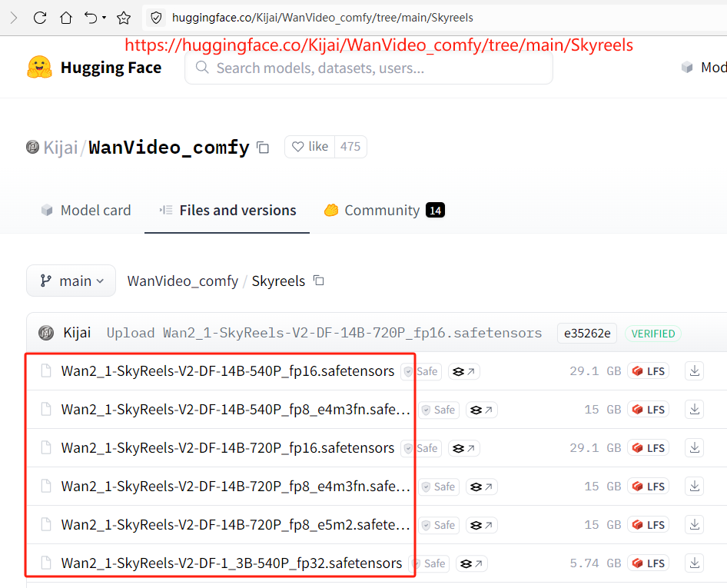
Task: Download the 14B-540P_fp16 safetensors file
Action: [x=694, y=371]
